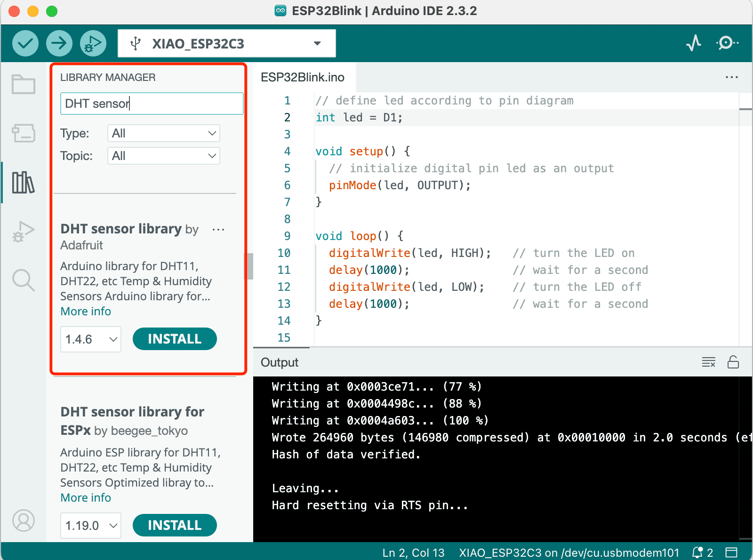The width and height of the screenshot is (753, 560).
Task: Click the Output panel title
Action: point(280,362)
